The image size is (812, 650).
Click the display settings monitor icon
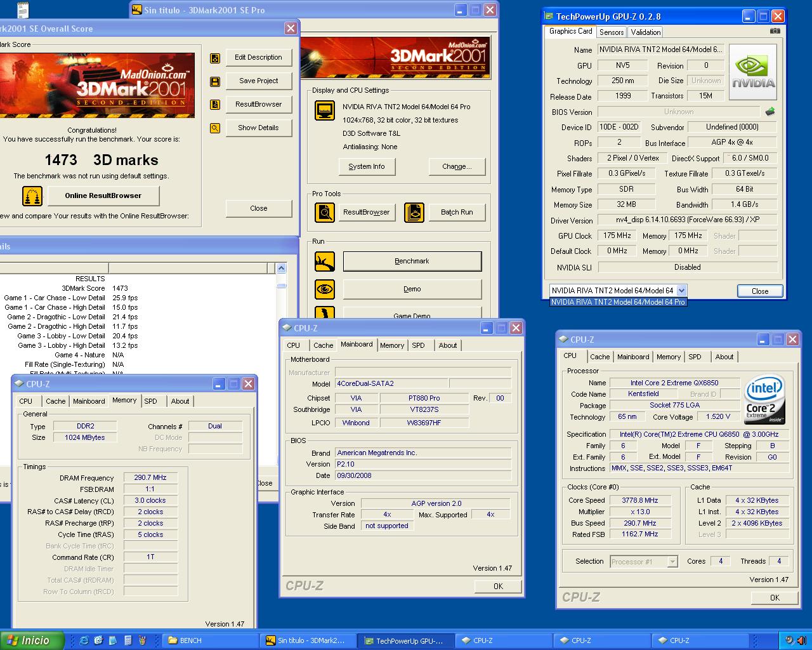(325, 110)
